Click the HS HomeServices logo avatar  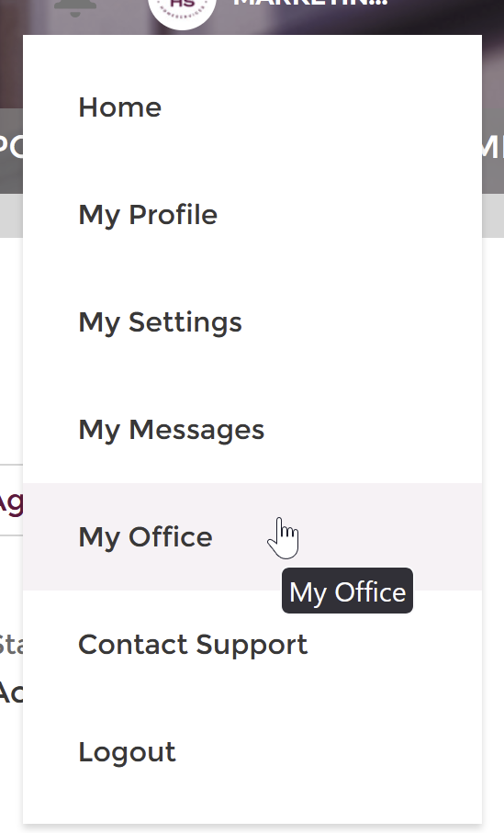[x=182, y=12]
